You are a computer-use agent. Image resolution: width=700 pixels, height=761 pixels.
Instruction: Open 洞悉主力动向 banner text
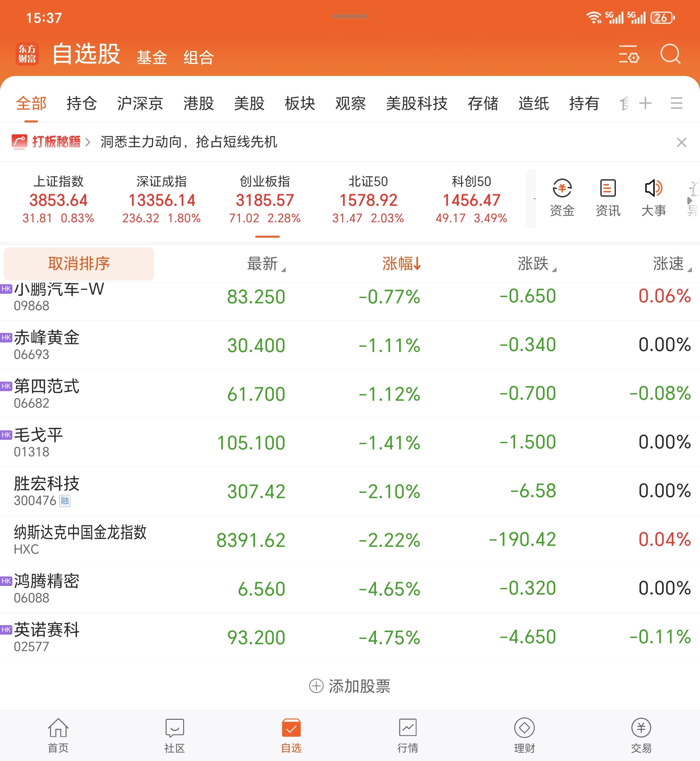point(189,142)
